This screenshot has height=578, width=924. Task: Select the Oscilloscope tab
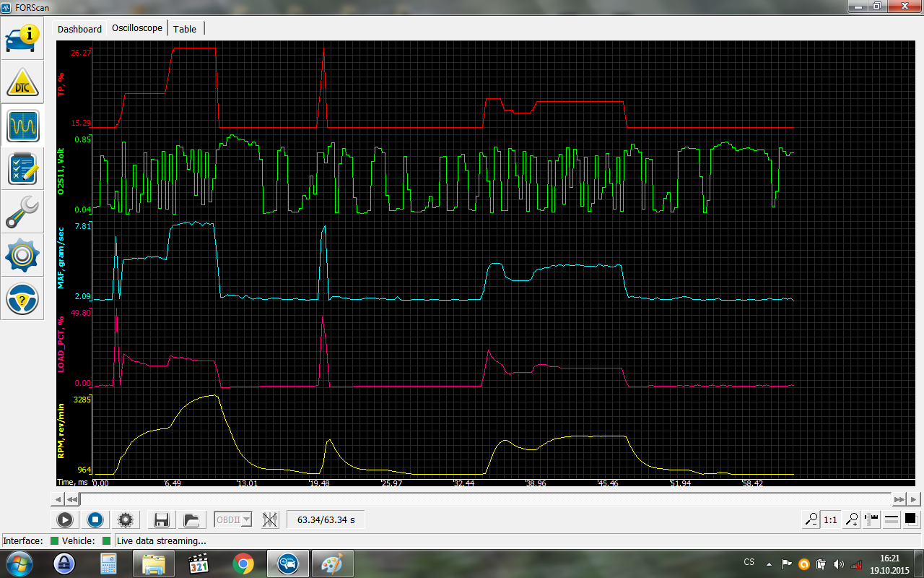click(x=137, y=28)
